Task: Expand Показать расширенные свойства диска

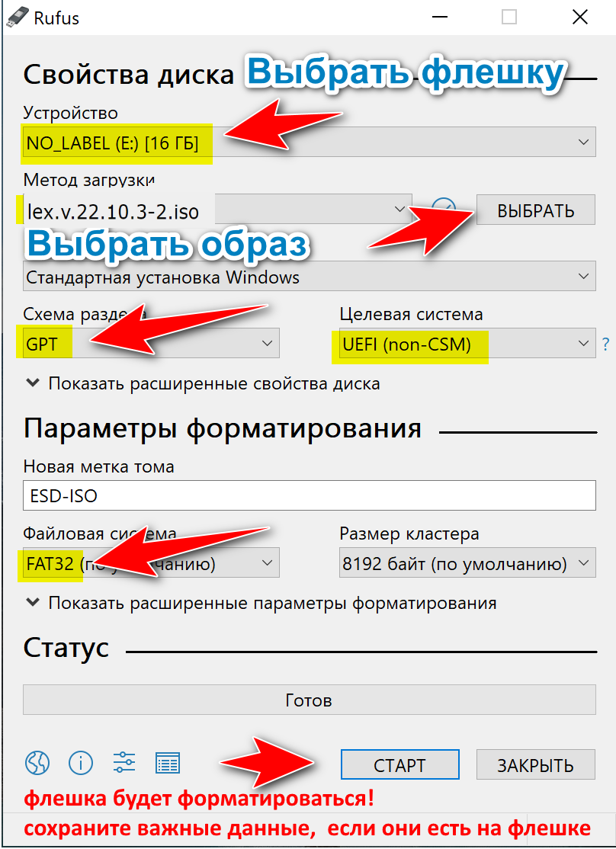Action: [x=203, y=383]
